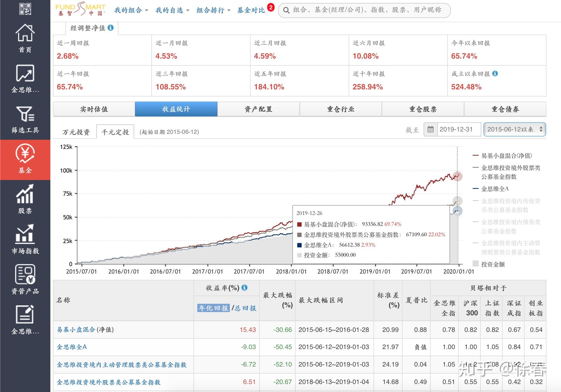
Task: Switch to the 实时估值 tab
Action: point(94,109)
